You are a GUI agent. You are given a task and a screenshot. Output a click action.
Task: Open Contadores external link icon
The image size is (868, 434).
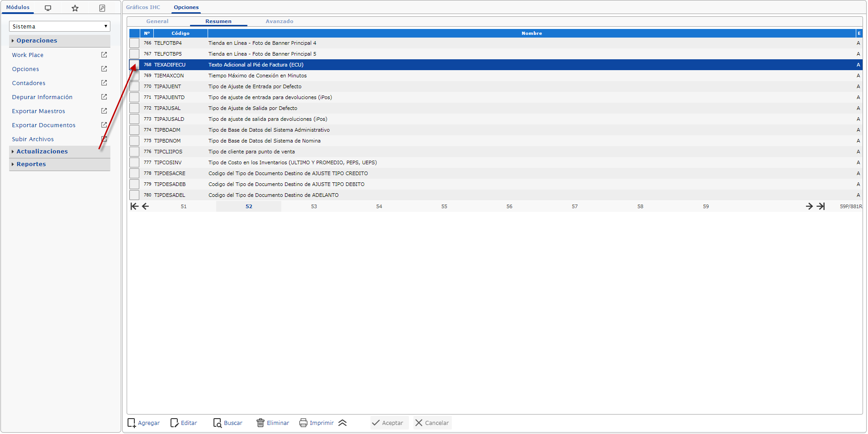pos(104,83)
